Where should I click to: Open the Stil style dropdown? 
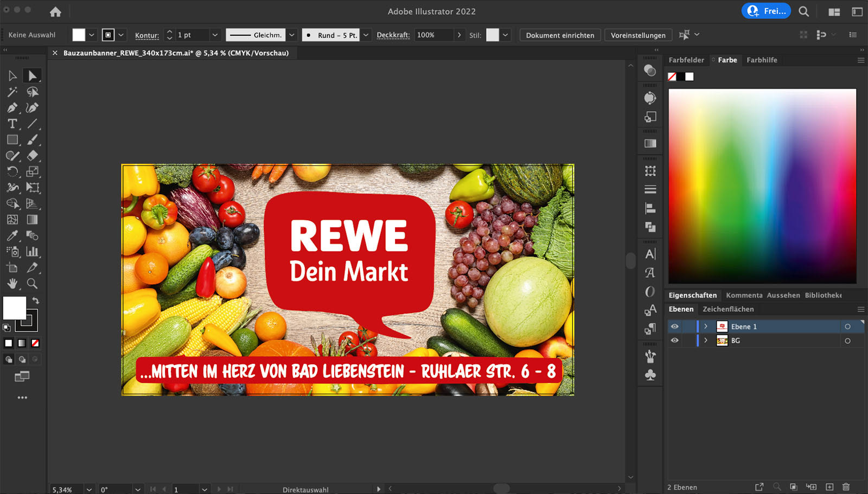tap(506, 35)
